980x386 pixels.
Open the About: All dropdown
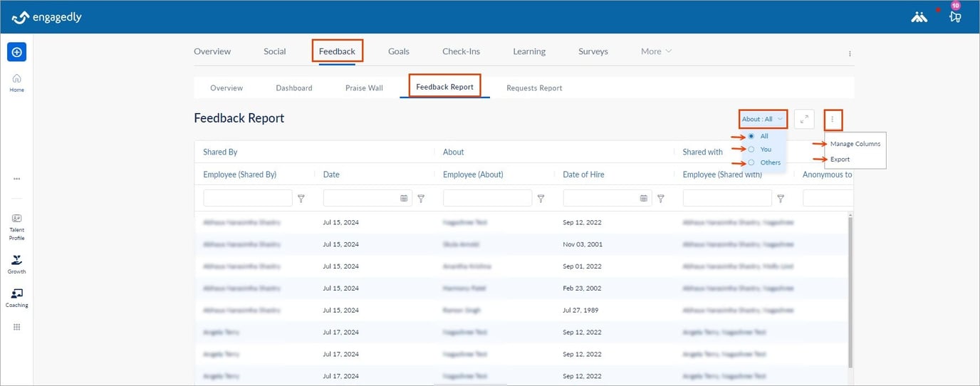tap(763, 119)
